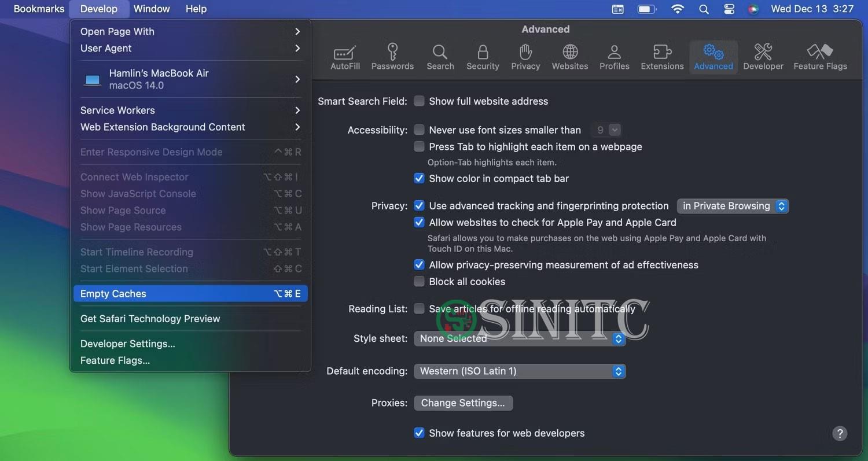This screenshot has height=461, width=868.
Task: Choose Empty Caches from Develop menu
Action: tap(190, 294)
